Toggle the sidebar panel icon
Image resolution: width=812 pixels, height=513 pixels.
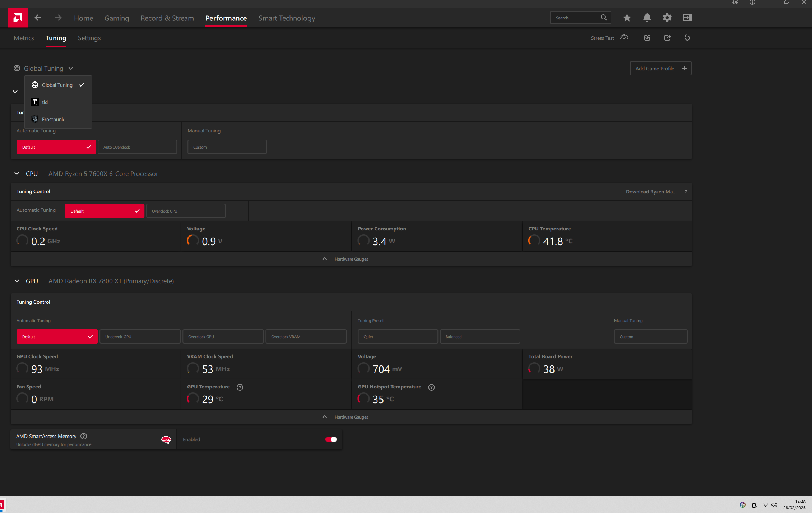tap(687, 18)
